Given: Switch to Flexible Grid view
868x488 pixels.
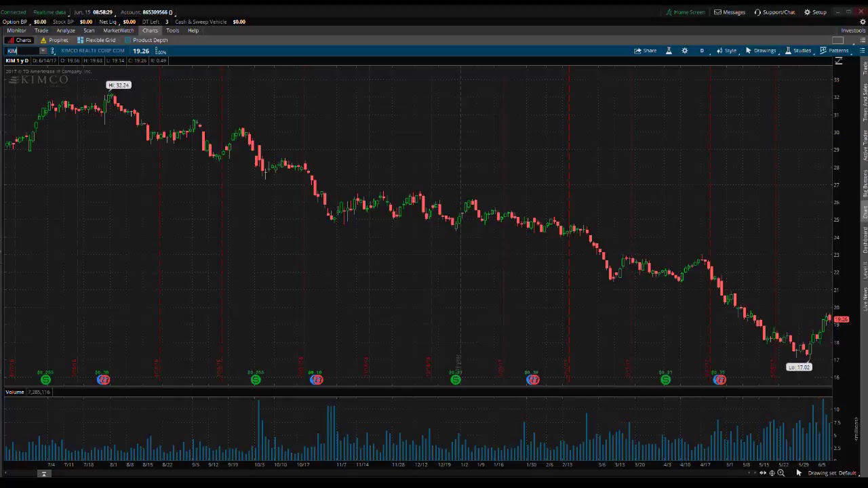Looking at the screenshot, I should click(96, 40).
